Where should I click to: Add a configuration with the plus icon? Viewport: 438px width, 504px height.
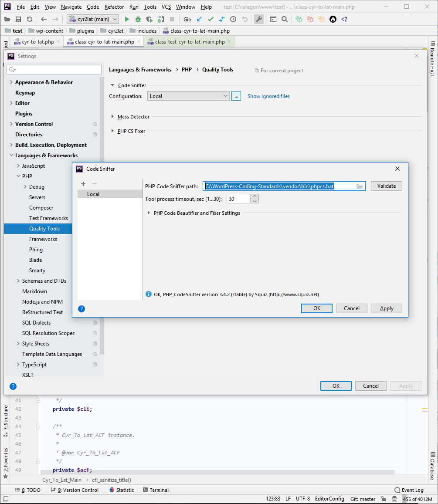coord(83,184)
